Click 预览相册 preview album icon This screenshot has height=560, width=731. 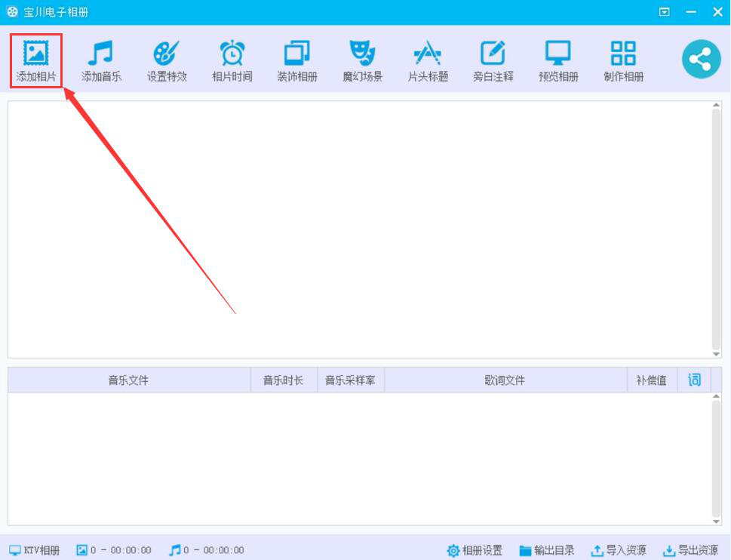point(558,53)
